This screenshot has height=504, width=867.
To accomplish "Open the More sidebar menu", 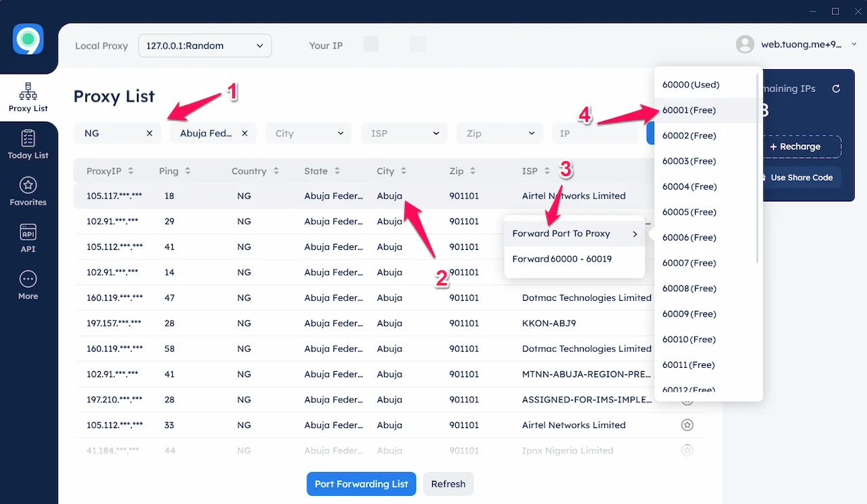I will pos(28,285).
